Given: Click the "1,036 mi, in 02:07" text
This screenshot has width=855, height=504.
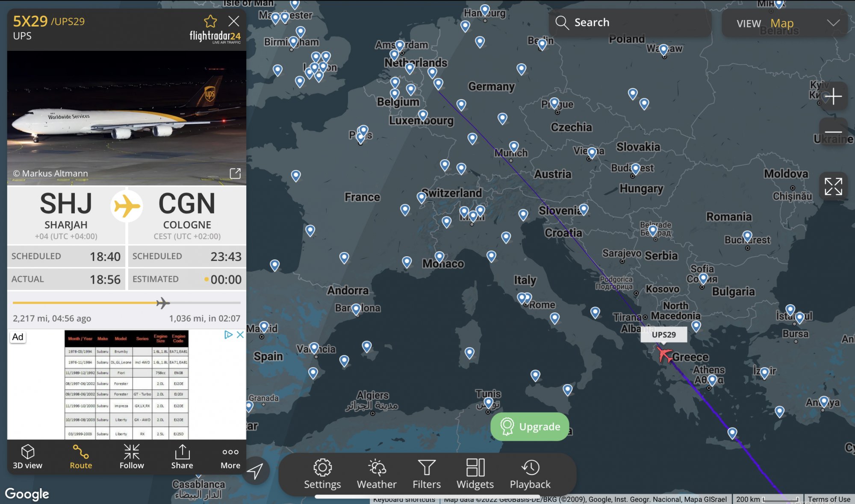Looking at the screenshot, I should pos(205,318).
